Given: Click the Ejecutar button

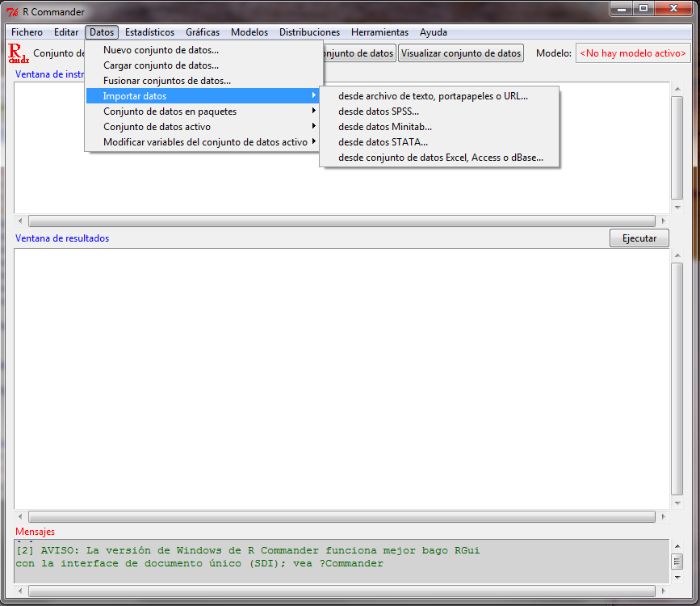Looking at the screenshot, I should point(639,238).
